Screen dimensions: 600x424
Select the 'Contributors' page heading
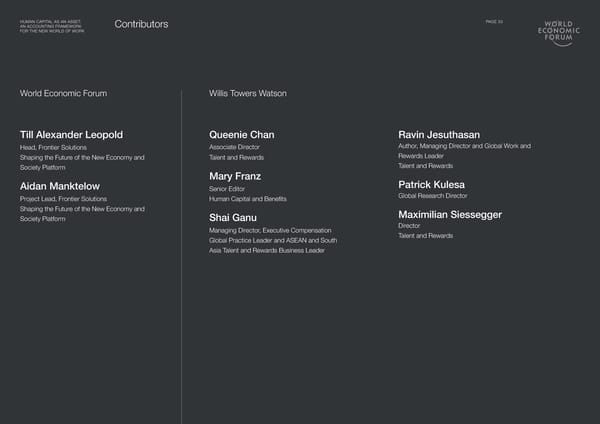pyautogui.click(x=141, y=24)
